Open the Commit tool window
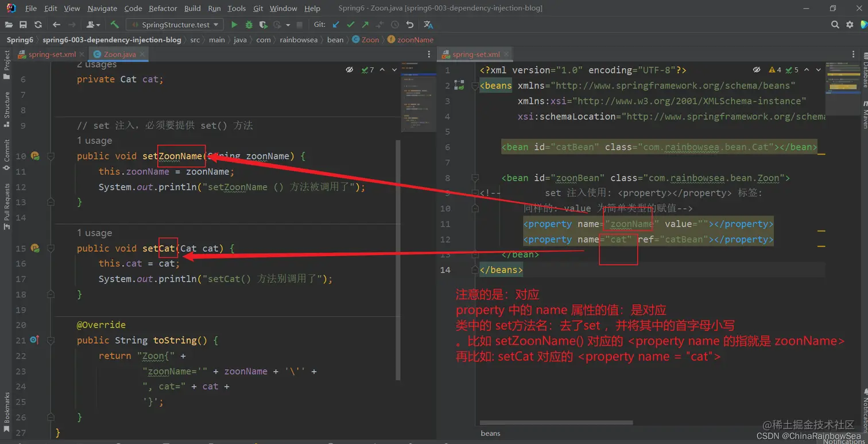 (x=6, y=155)
